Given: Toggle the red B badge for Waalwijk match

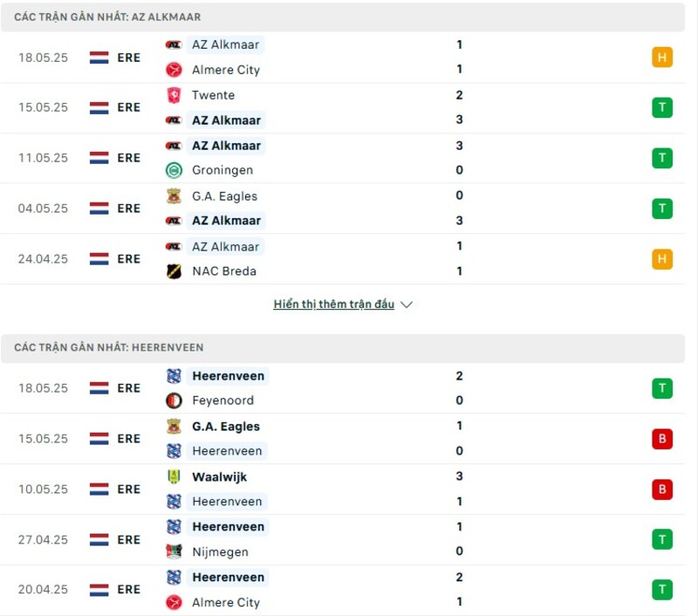Looking at the screenshot, I should pyautogui.click(x=663, y=489).
